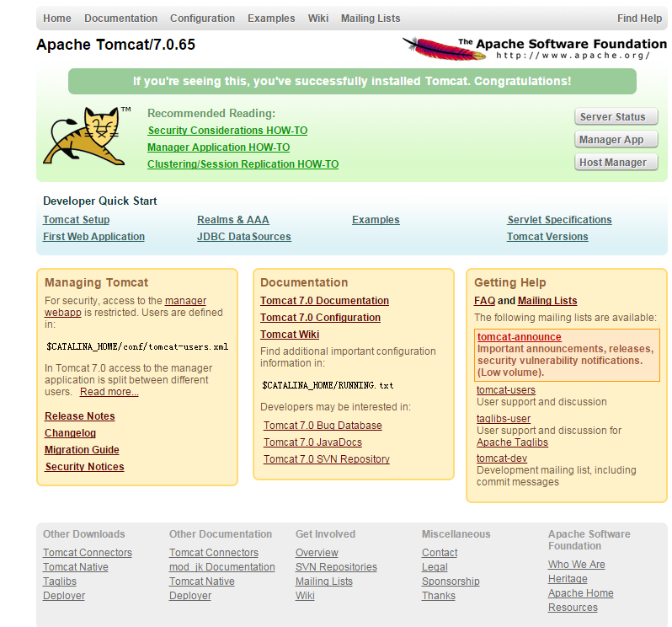
Task: Visit Apache Home footer link
Action: pyautogui.click(x=581, y=593)
